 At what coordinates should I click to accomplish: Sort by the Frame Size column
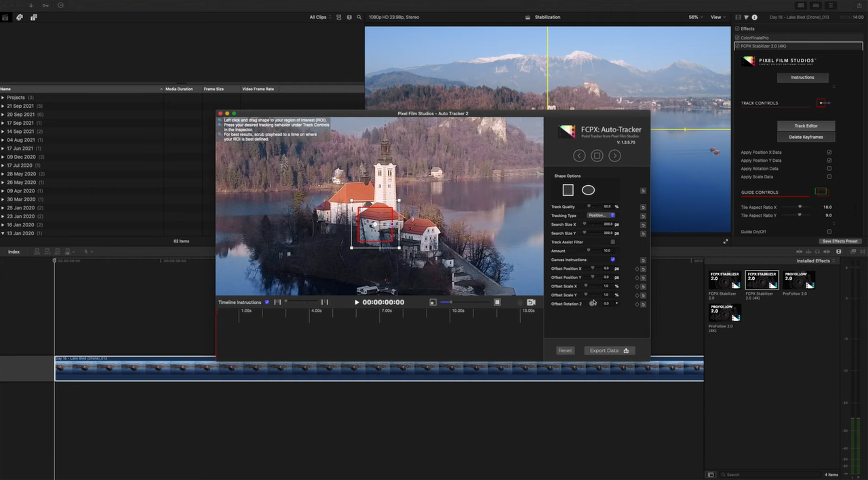[x=214, y=89]
